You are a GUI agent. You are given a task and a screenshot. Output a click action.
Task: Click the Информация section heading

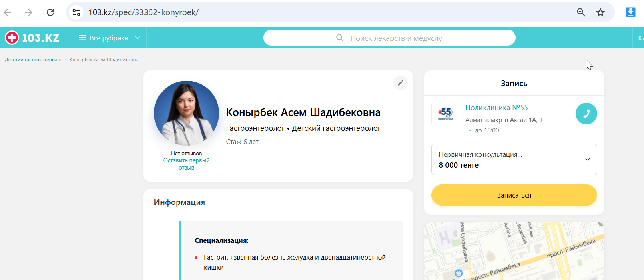point(179,202)
